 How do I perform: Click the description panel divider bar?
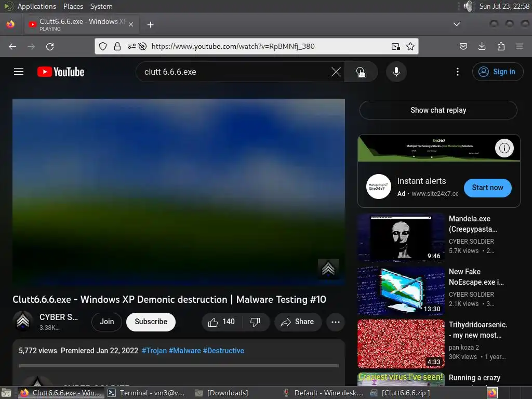coord(179,366)
